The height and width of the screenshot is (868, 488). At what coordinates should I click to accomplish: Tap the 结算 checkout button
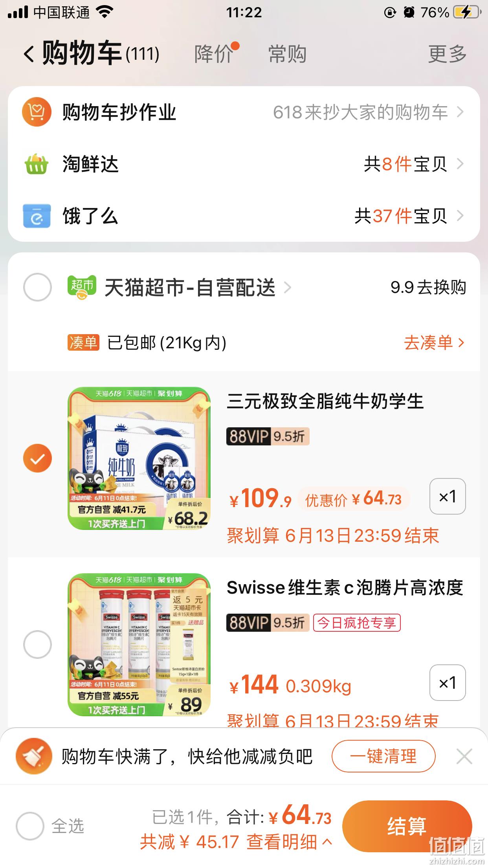click(407, 826)
